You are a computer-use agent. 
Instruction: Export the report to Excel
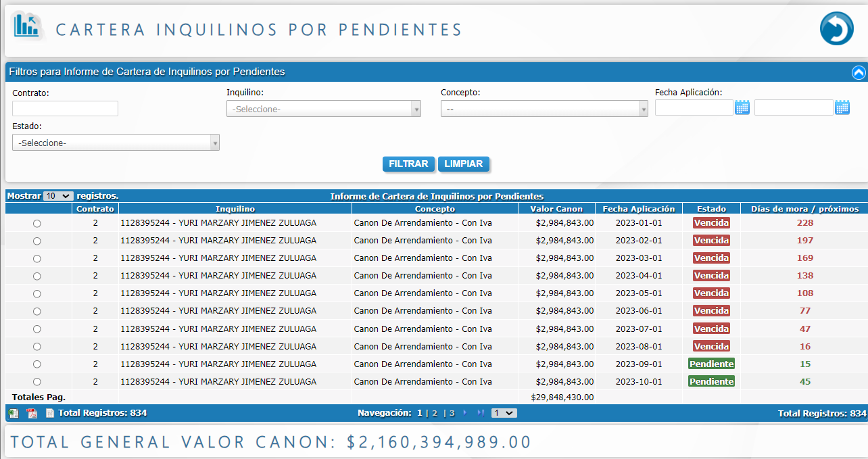(x=13, y=413)
